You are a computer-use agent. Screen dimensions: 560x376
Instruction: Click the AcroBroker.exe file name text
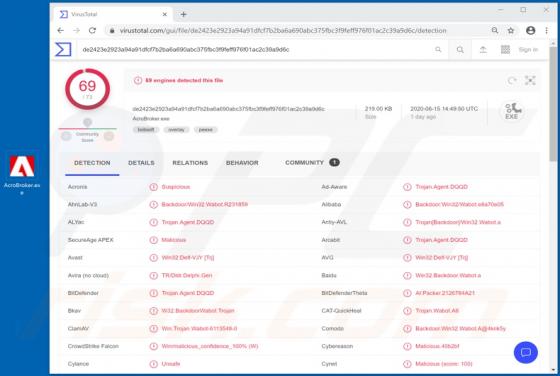point(151,119)
